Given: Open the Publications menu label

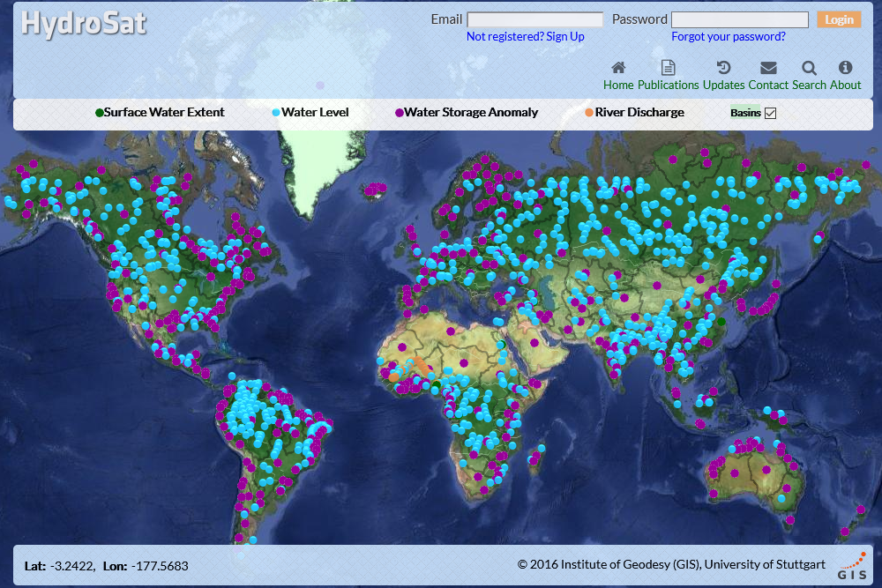Looking at the screenshot, I should (x=669, y=85).
